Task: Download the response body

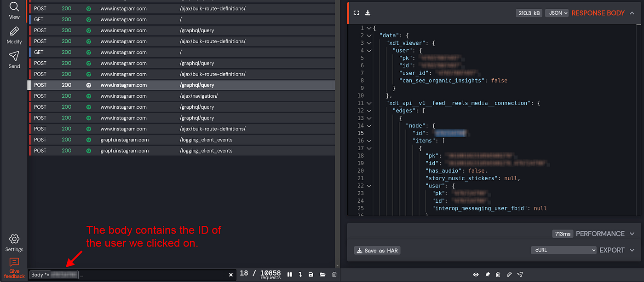Action: pos(368,13)
